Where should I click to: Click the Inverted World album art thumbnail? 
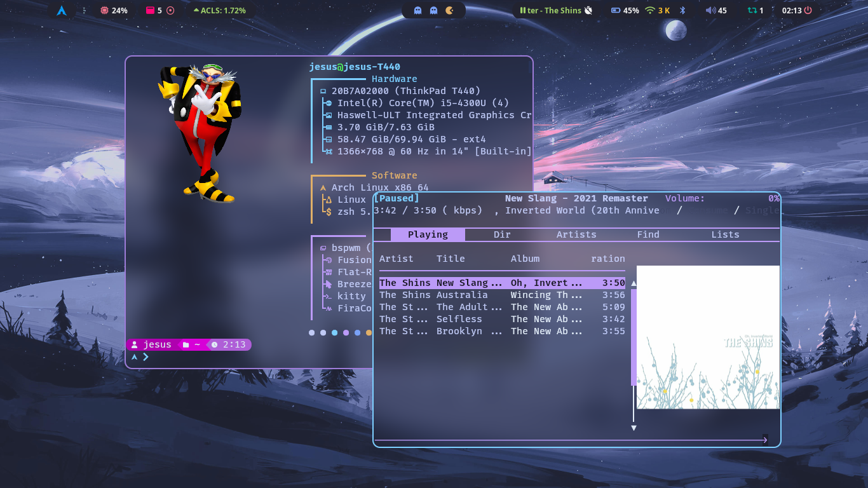[x=707, y=337]
